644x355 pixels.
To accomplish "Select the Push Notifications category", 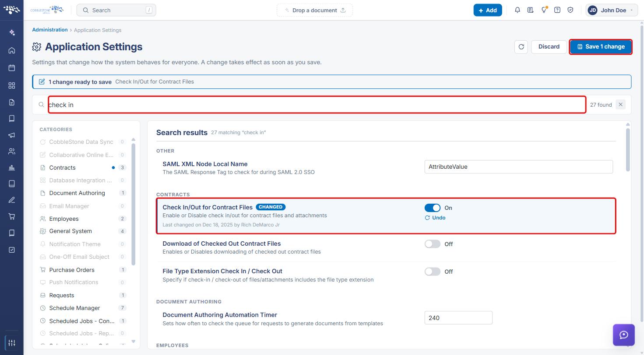I will (83, 282).
